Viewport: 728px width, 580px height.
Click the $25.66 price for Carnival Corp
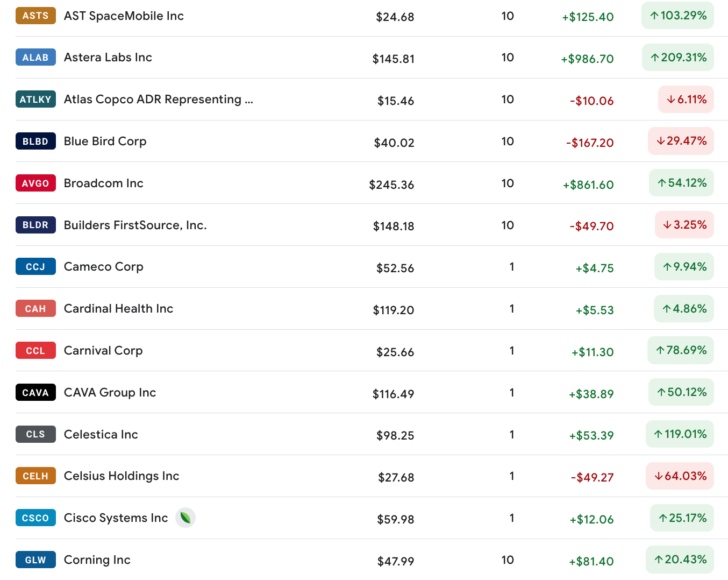(x=395, y=352)
